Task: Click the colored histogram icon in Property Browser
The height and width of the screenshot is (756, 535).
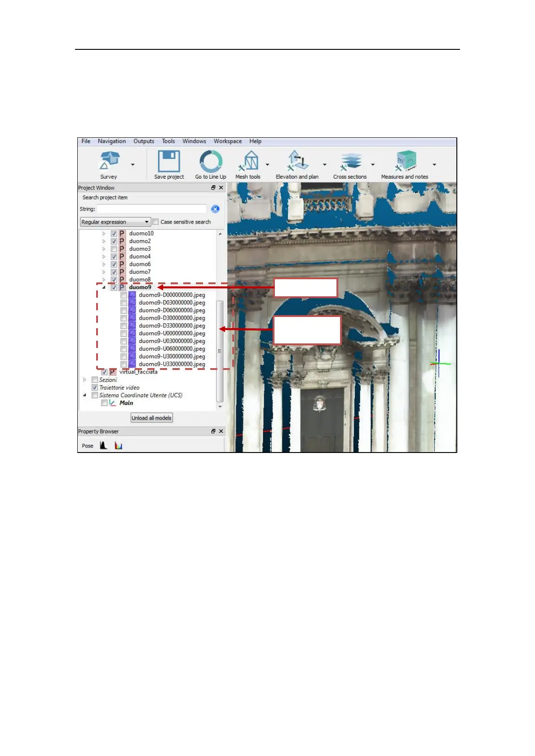Action: [x=118, y=445]
